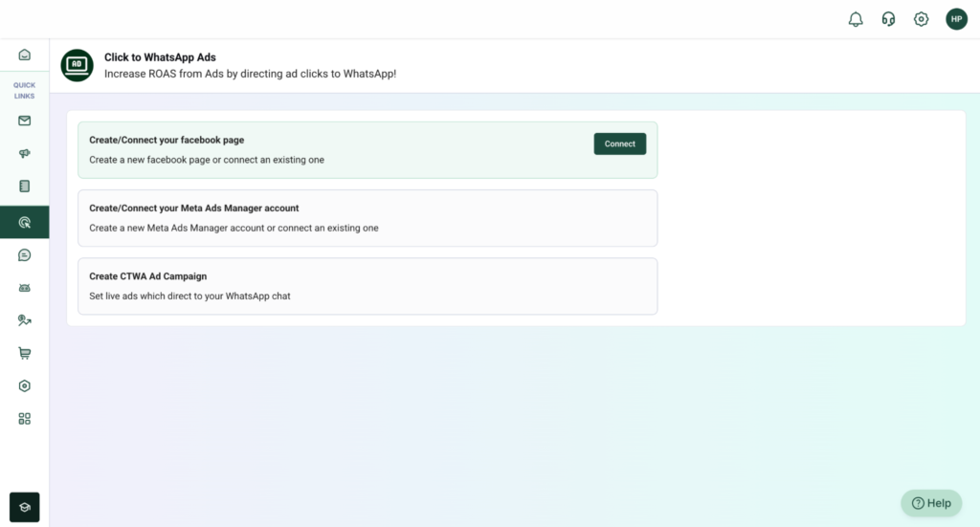Open the home icon in sidebar
This screenshot has height=527, width=980.
pyautogui.click(x=24, y=55)
